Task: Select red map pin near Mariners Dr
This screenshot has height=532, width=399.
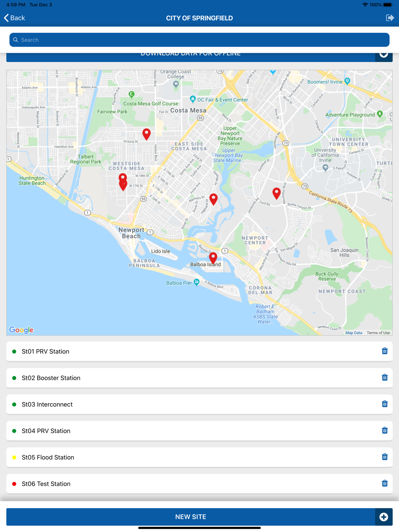Action: (x=213, y=199)
